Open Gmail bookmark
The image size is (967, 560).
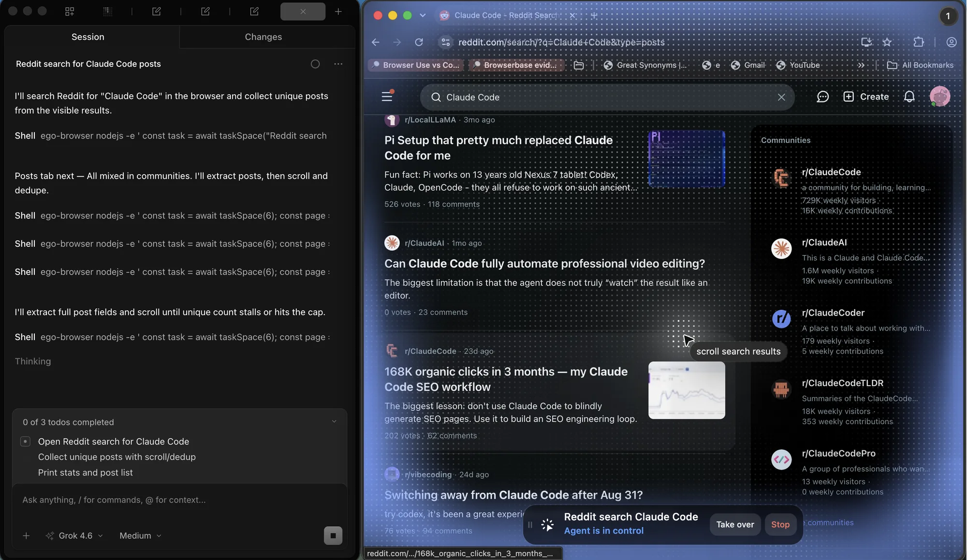748,65
